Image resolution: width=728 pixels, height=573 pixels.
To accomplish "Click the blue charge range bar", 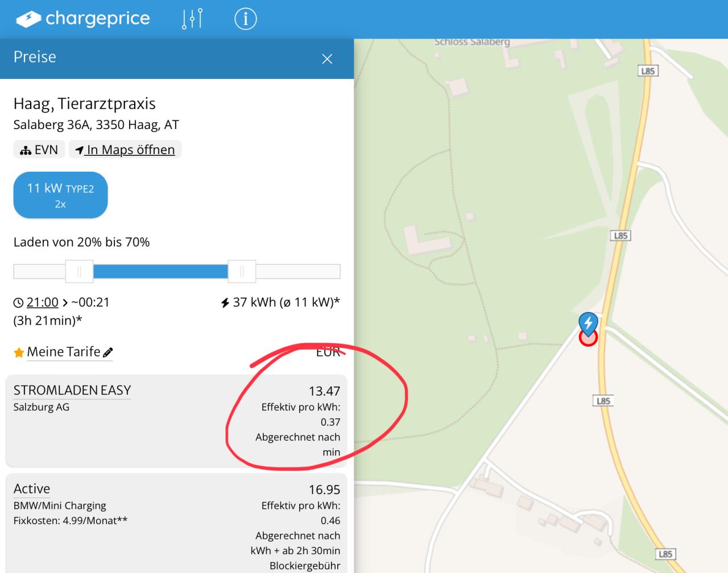I will pos(160,272).
